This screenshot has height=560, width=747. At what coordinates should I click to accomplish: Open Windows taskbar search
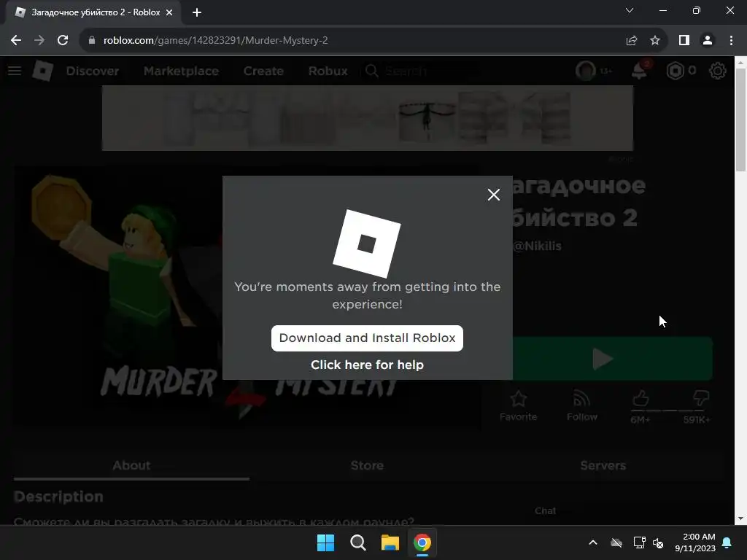tap(357, 542)
